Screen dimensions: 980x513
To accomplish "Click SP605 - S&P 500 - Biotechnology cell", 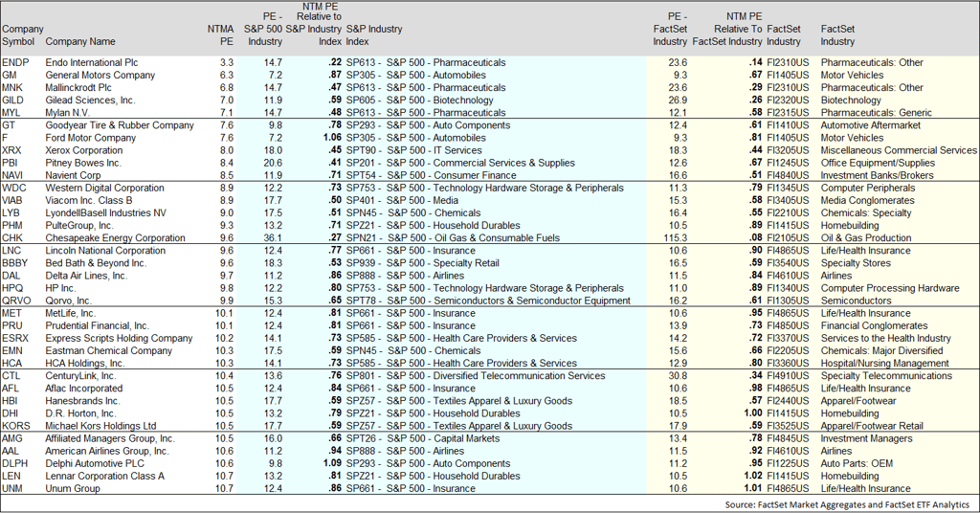I will coord(419,100).
